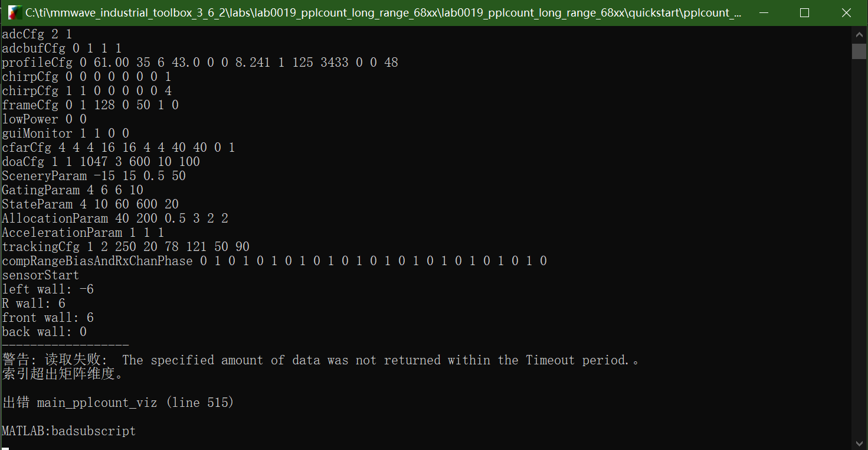This screenshot has width=868, height=450.
Task: Click the compRangeBiasAndRxChanPhase line
Action: point(274,260)
